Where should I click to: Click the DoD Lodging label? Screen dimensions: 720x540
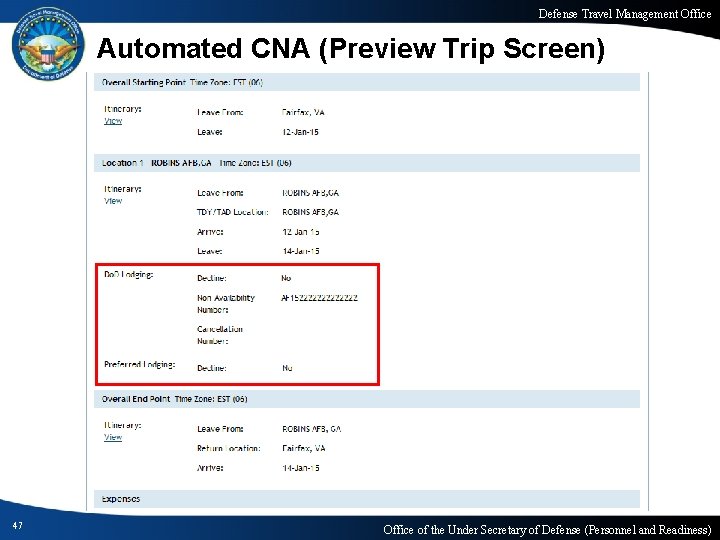click(x=129, y=275)
